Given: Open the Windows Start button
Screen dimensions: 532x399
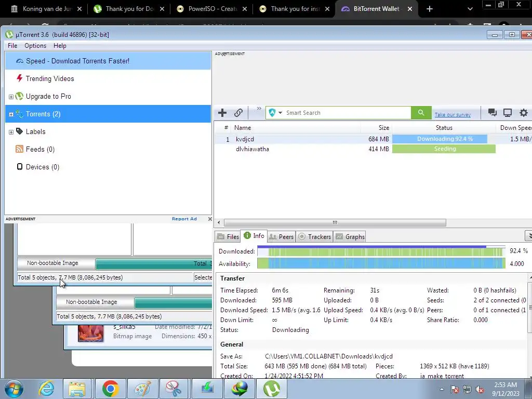Looking at the screenshot, I should (x=14, y=389).
